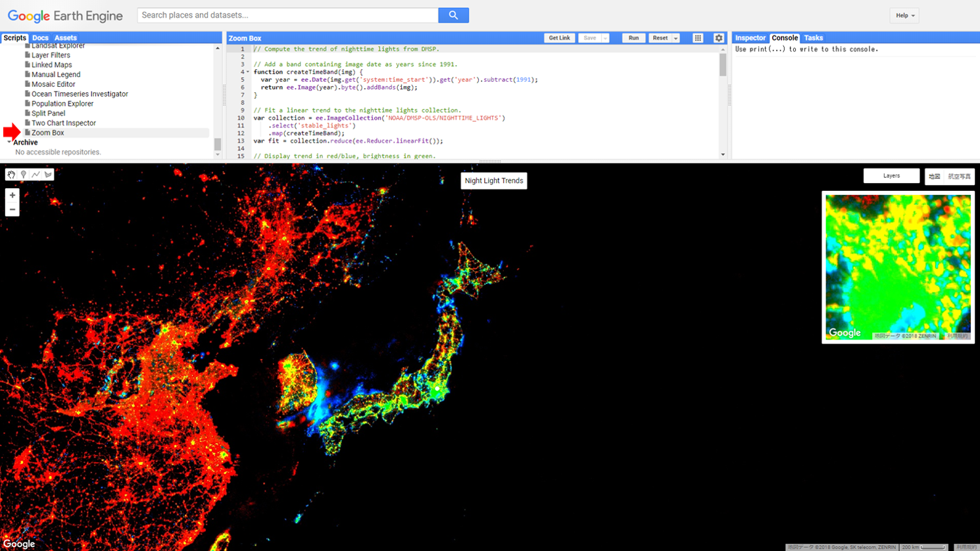The width and height of the screenshot is (980, 551).
Task: Select the polygon drawing tool
Action: [49, 174]
